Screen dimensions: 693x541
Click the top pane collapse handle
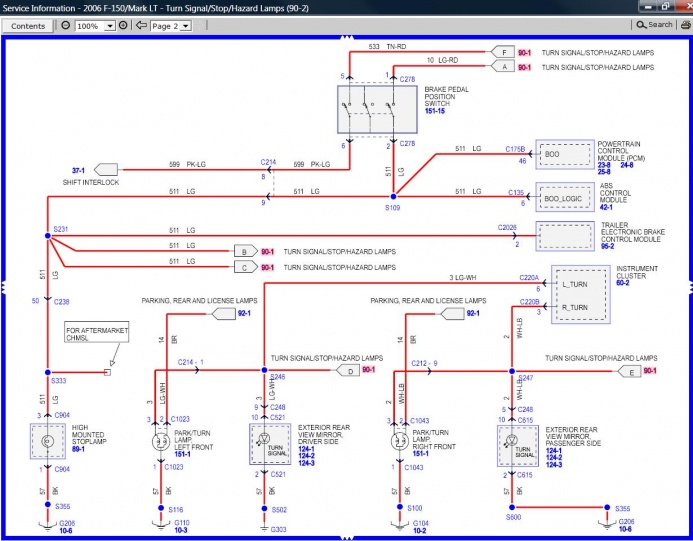click(347, 38)
